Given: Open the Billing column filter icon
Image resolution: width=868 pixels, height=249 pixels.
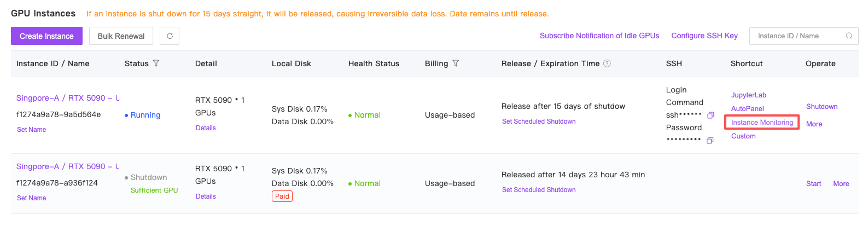Looking at the screenshot, I should [x=456, y=63].
